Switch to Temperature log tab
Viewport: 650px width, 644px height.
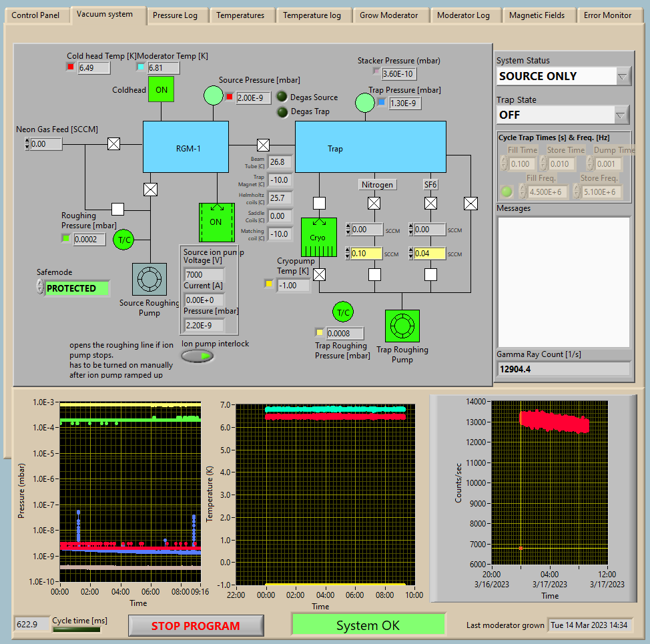click(x=312, y=15)
